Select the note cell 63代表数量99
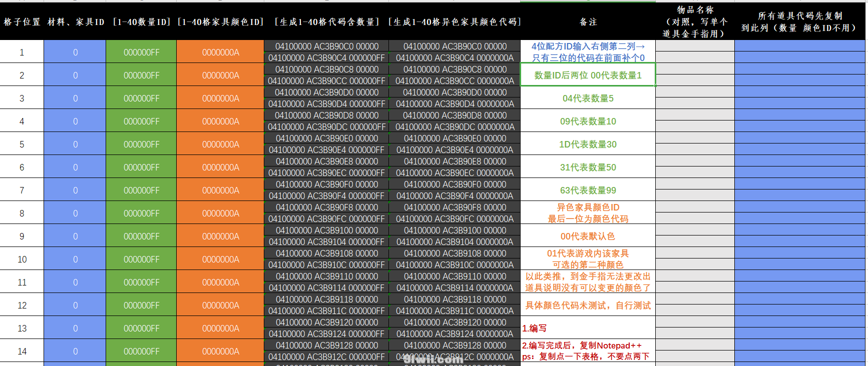The width and height of the screenshot is (868, 366). tap(588, 190)
